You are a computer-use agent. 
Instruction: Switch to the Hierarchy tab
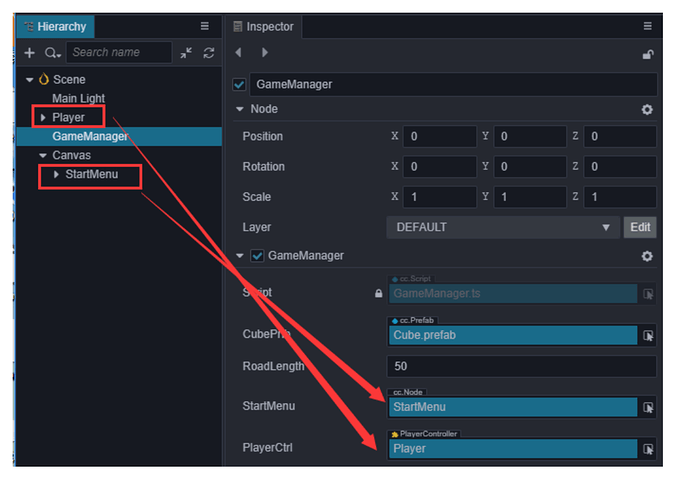click(x=56, y=27)
